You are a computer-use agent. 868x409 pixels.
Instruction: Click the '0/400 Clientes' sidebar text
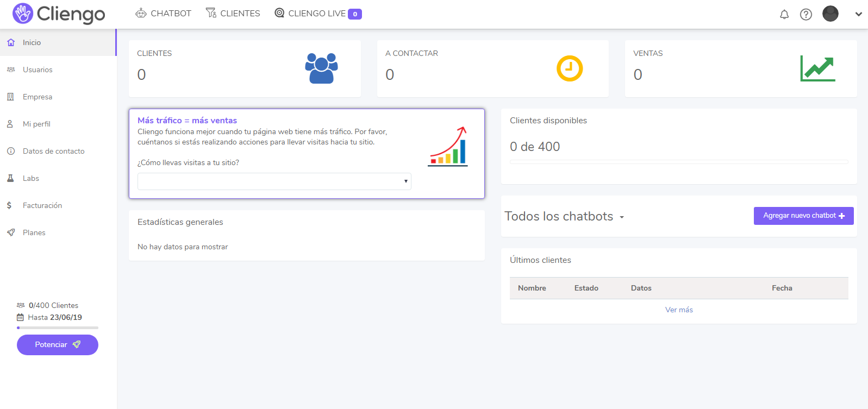[x=53, y=305]
